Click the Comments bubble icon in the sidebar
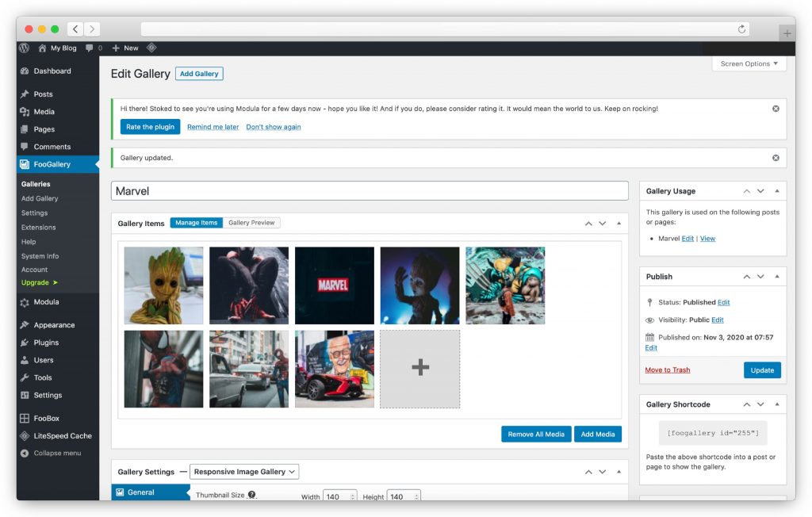This screenshot has width=812, height=517. [25, 147]
